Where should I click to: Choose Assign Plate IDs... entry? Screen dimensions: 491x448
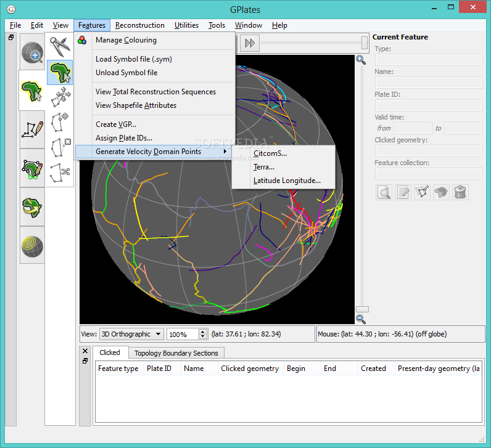[155, 138]
